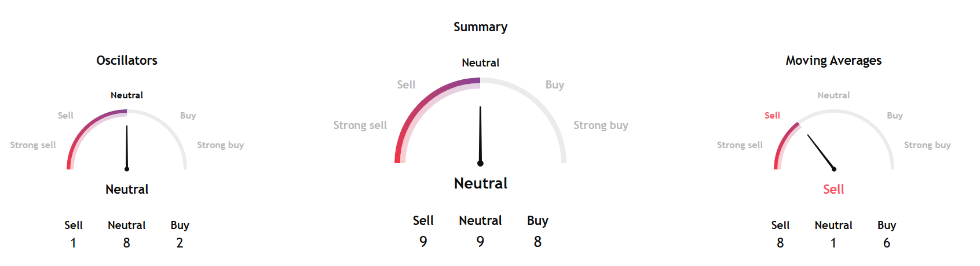Image resolution: width=980 pixels, height=266 pixels.
Task: Click Strong buy label on Oscillators gauge
Action: pyautogui.click(x=220, y=145)
